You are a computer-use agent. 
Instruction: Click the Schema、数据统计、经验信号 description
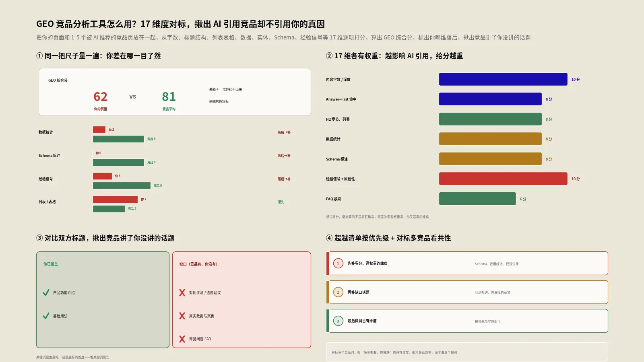pos(497,264)
